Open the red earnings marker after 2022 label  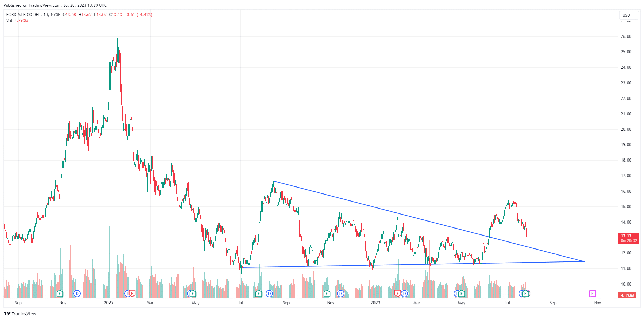coord(132,293)
